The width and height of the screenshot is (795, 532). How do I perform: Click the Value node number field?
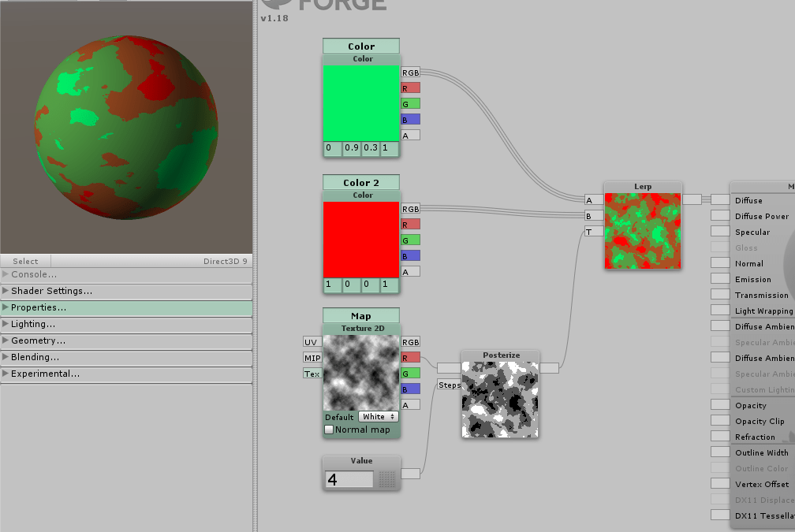click(x=349, y=479)
